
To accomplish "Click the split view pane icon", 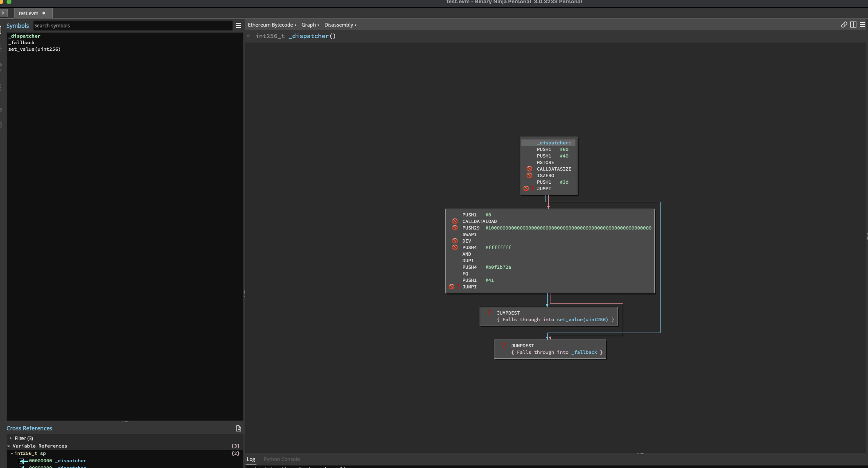I will (853, 25).
